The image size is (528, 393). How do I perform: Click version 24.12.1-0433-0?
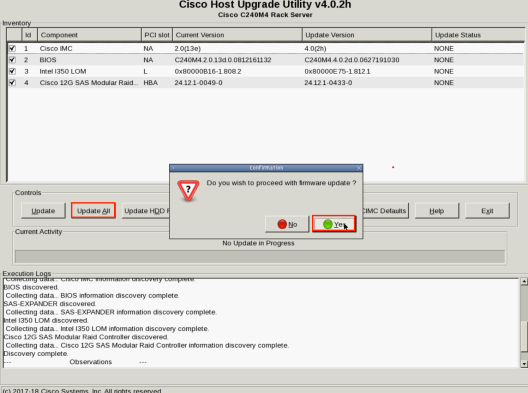click(328, 83)
